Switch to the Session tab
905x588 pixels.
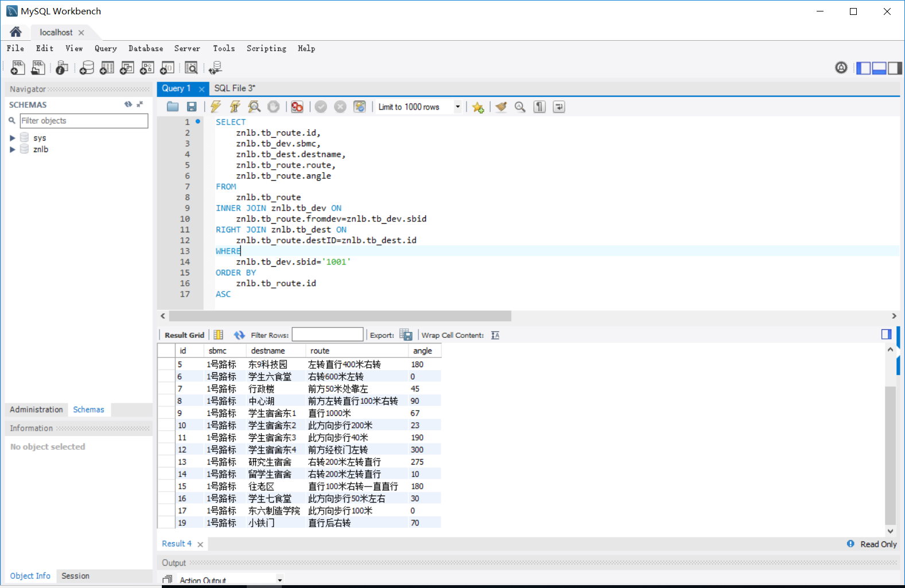(x=75, y=576)
